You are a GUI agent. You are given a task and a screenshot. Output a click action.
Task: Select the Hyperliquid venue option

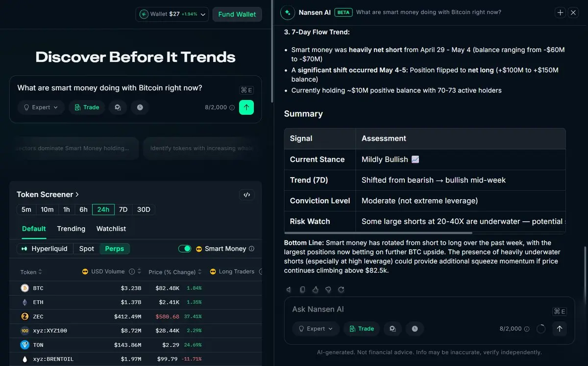[45, 249]
